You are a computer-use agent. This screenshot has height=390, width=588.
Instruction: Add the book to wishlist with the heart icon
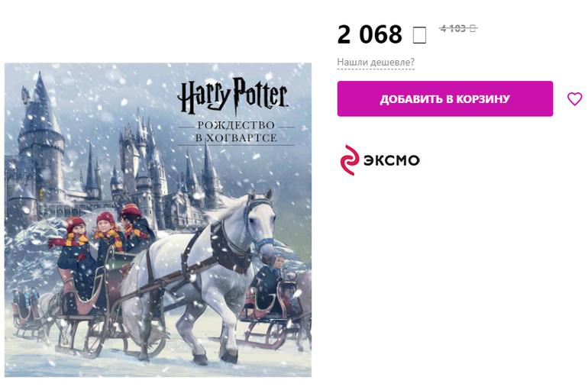574,99
